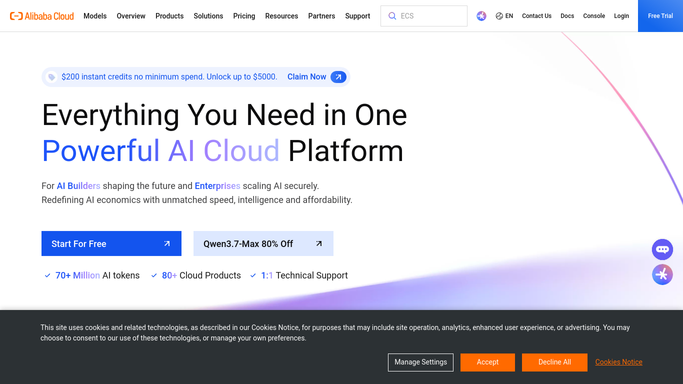
Task: Click the Start For Free button
Action: (112, 243)
